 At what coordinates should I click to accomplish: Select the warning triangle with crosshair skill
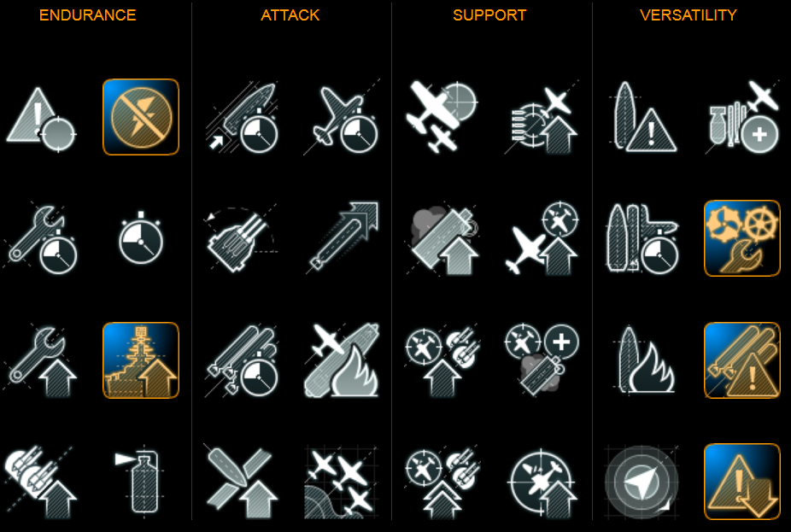click(x=41, y=119)
